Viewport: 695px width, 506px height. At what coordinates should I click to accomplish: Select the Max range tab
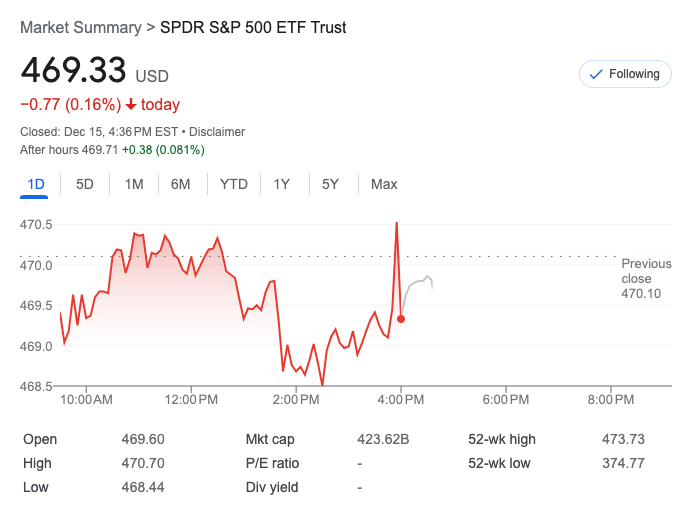coord(384,184)
